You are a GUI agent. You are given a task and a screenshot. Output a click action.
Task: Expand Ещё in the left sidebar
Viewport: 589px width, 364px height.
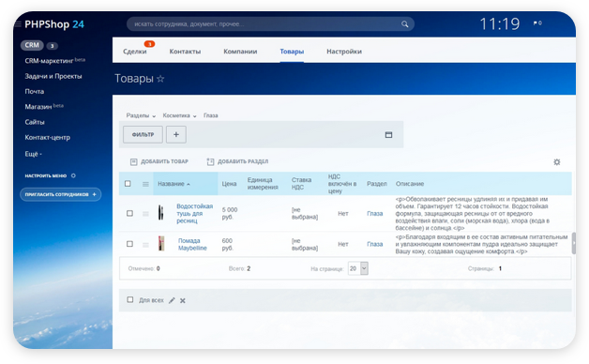coord(34,154)
